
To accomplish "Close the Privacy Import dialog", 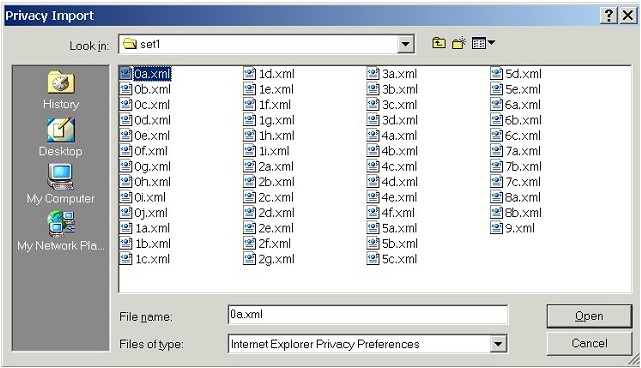I will point(628,16).
